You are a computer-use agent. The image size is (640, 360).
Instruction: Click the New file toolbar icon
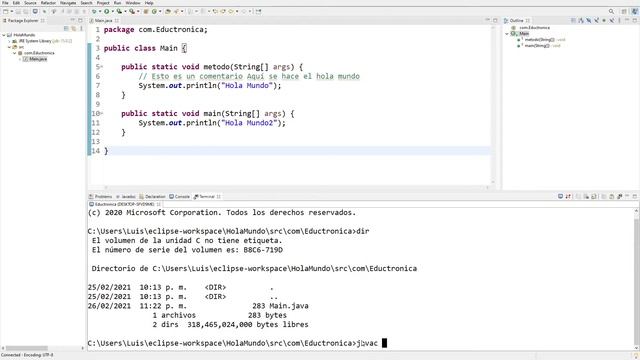pyautogui.click(x=6, y=11)
